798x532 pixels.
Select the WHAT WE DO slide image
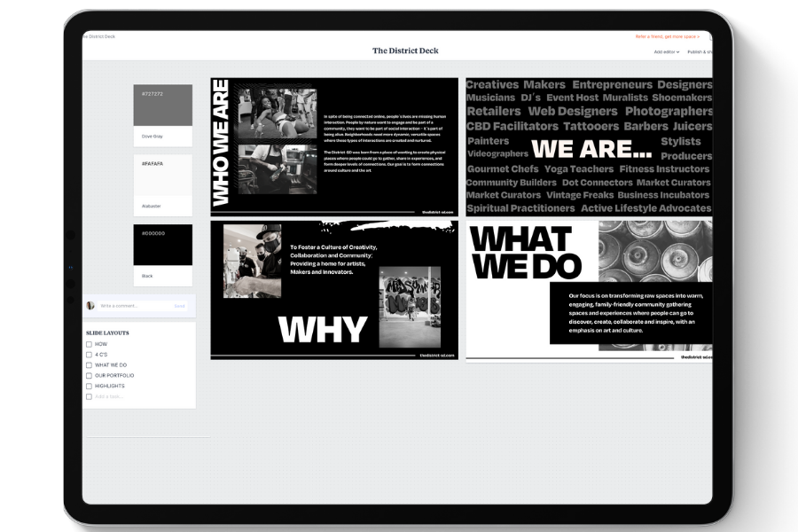tap(589, 290)
